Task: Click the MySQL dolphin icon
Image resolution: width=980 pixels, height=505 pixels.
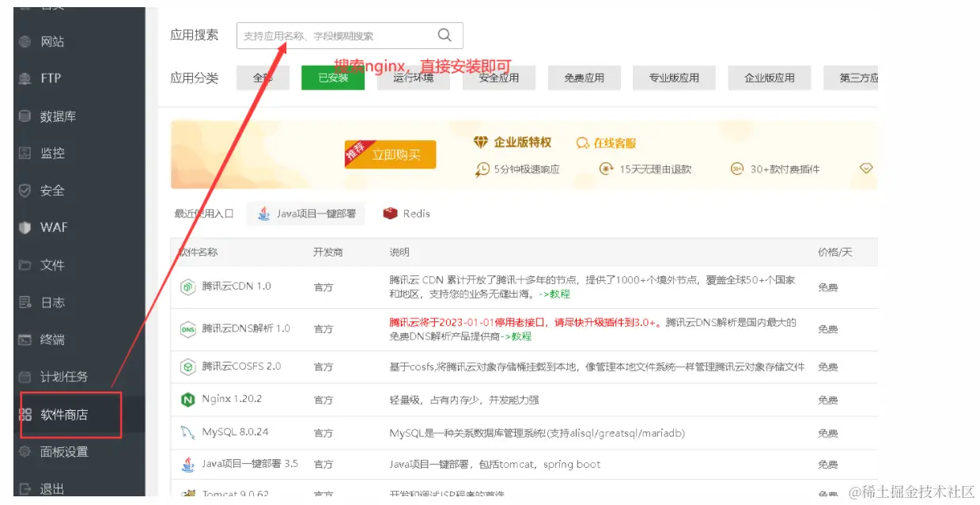Action: (187, 433)
